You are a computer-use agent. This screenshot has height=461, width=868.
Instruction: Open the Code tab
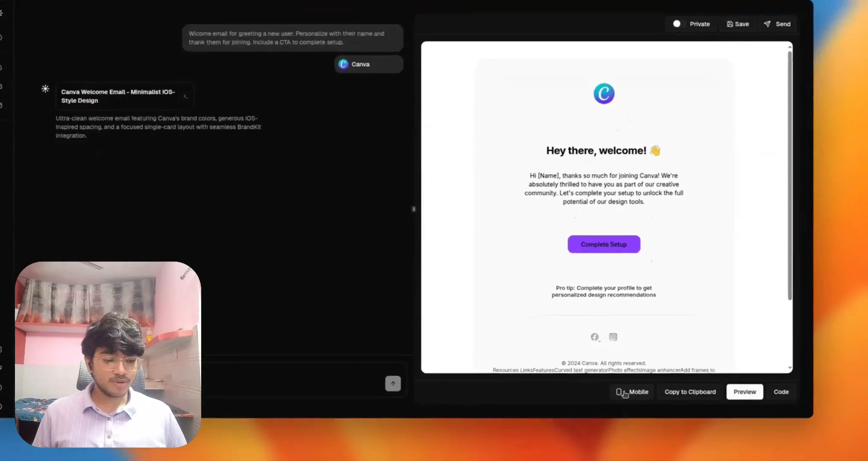tap(781, 392)
